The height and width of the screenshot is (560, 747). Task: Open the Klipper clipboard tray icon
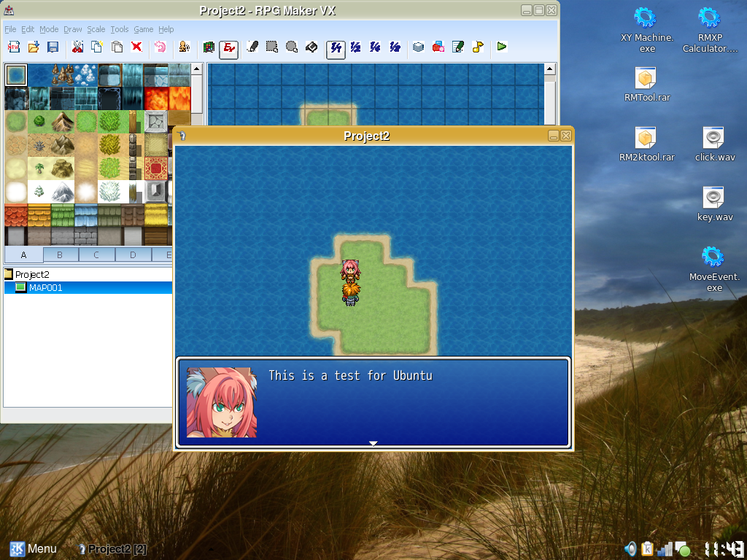point(648,549)
